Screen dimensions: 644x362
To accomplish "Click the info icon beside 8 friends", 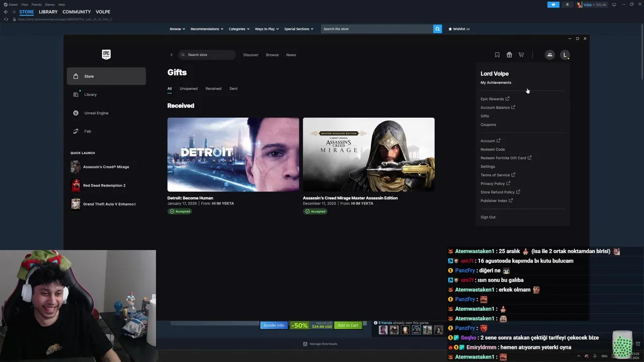I will click(375, 323).
